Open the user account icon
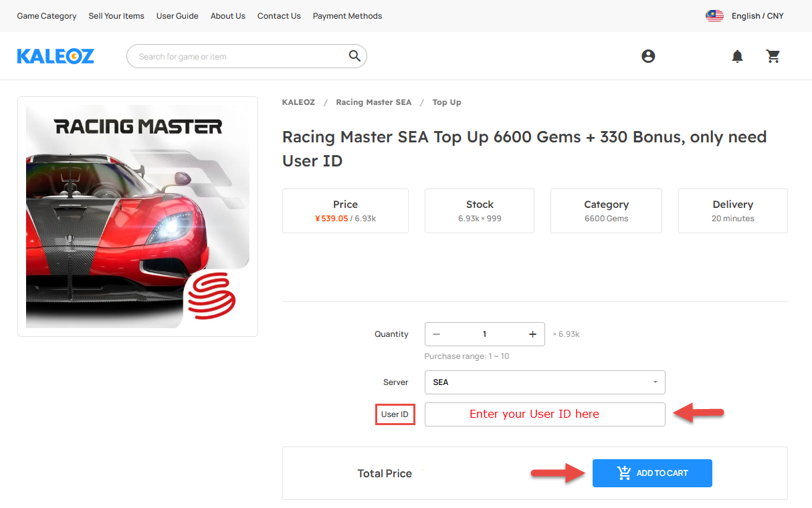 [x=648, y=56]
